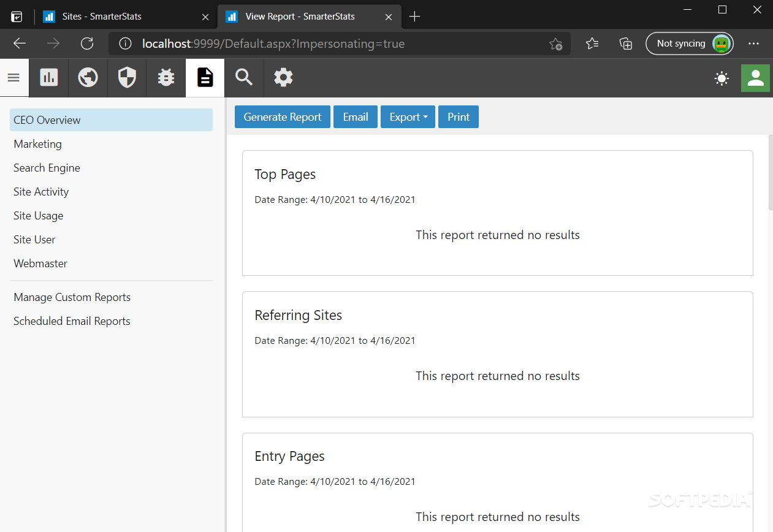Switch to Sites - SmarterStats tab
Viewport: 773px width, 532px height.
click(126, 17)
